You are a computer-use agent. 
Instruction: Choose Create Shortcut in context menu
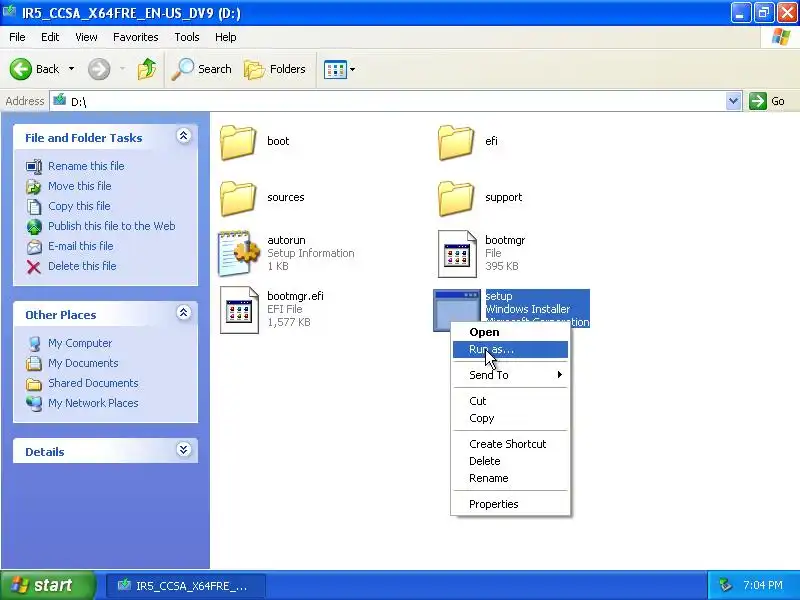(x=510, y=444)
